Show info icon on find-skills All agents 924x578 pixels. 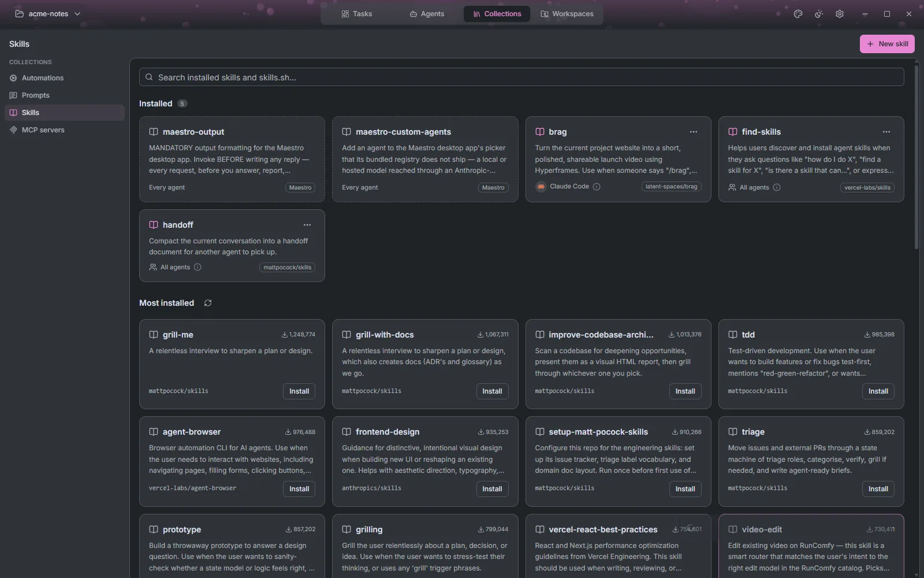(777, 187)
